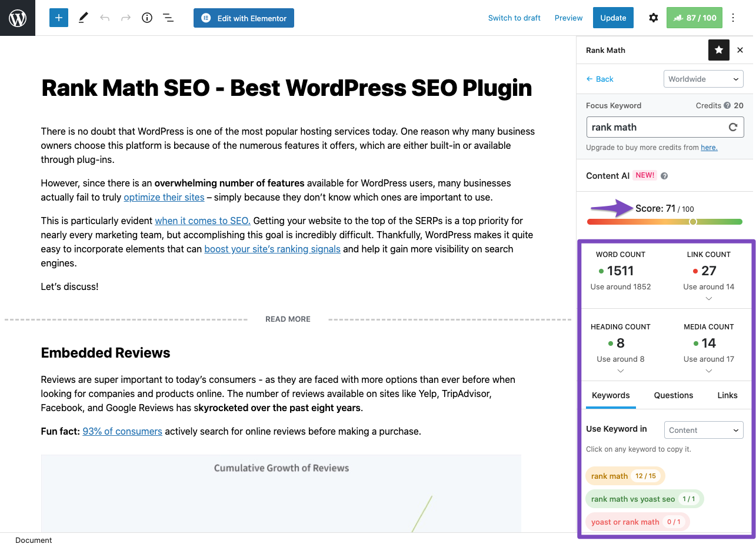The width and height of the screenshot is (756, 547).
Task: Open the 'here' upgrade credits link
Action: coord(709,148)
